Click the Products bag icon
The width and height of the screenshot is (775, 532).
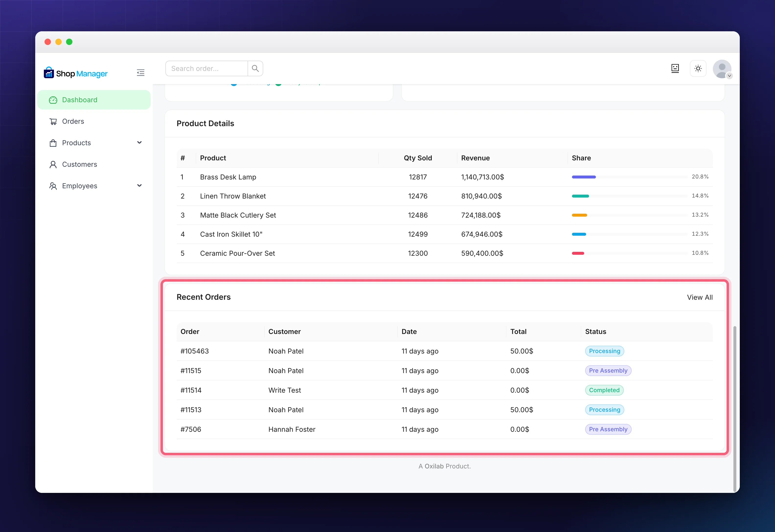click(53, 143)
